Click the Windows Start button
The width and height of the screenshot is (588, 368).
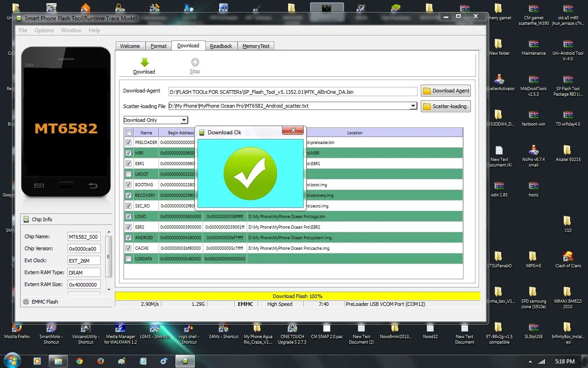pos(12,360)
